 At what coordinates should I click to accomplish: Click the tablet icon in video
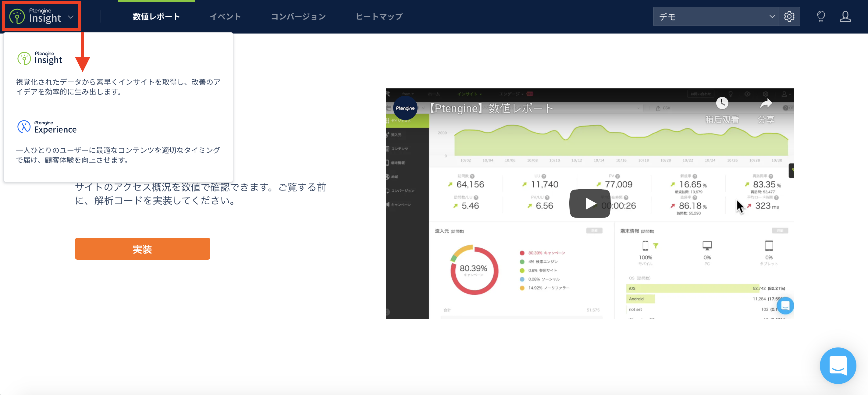(x=769, y=246)
